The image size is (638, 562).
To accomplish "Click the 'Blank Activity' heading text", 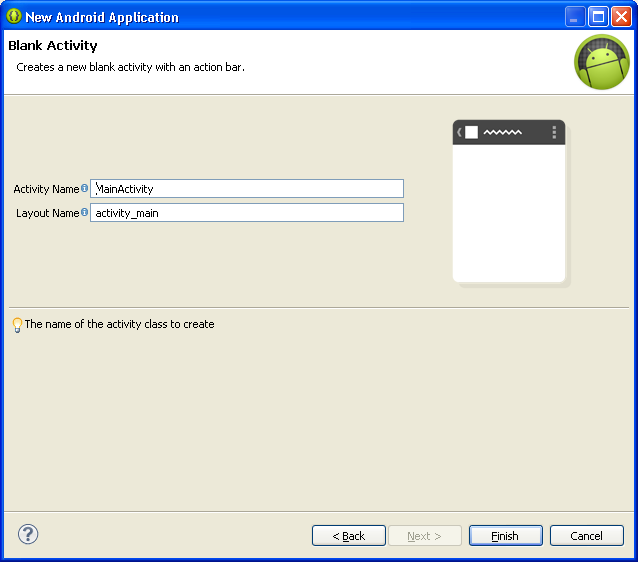I will [x=53, y=46].
